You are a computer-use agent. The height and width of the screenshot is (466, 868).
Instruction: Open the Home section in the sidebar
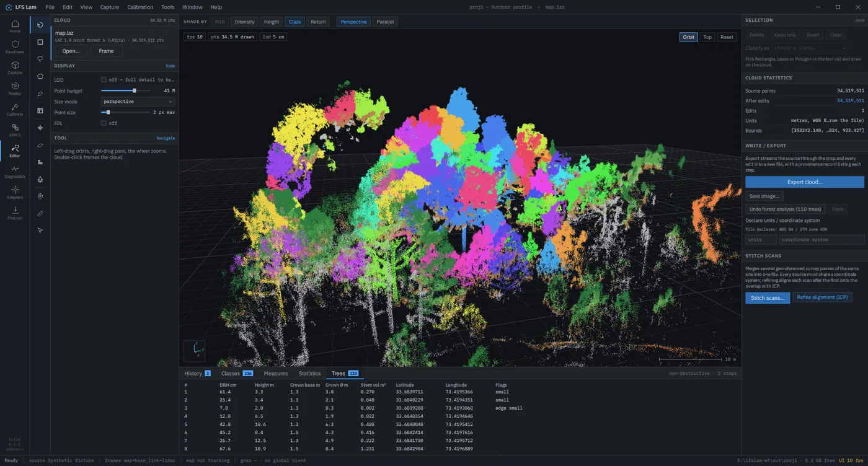coord(15,26)
